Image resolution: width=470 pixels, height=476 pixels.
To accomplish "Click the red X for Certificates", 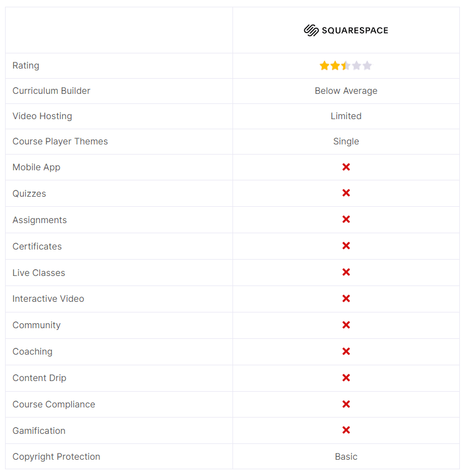I will click(346, 246).
